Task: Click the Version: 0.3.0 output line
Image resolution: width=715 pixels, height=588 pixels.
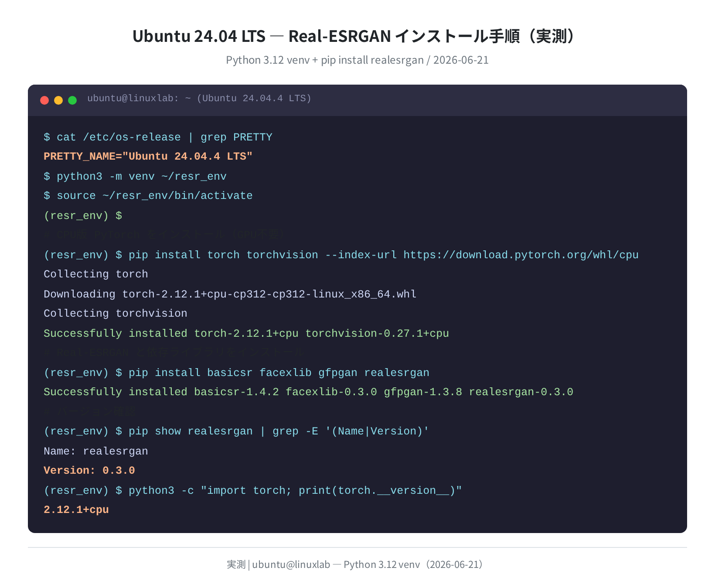Action: pos(89,471)
